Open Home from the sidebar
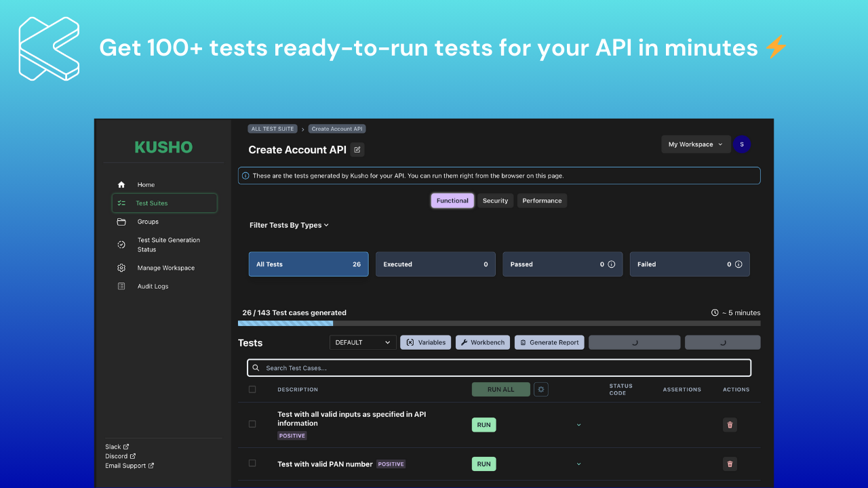This screenshot has width=868, height=488. (146, 184)
